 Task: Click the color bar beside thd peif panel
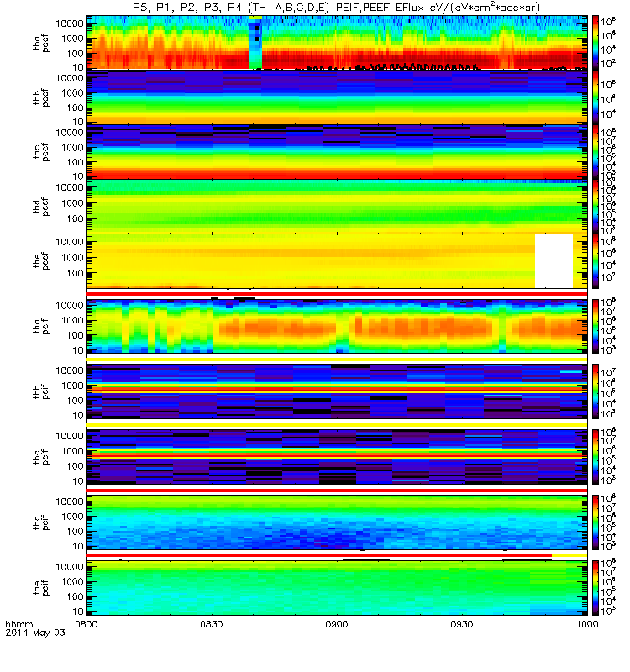(596, 522)
